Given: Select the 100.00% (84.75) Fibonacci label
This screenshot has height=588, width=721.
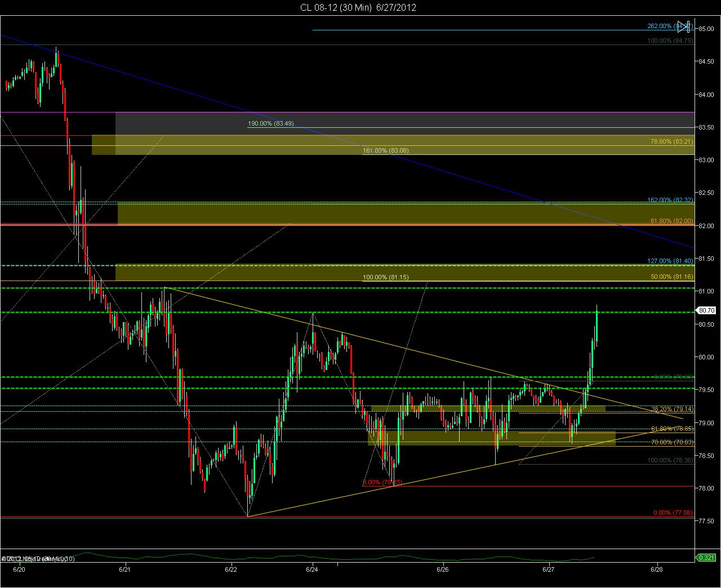Looking at the screenshot, I should pyautogui.click(x=670, y=41).
